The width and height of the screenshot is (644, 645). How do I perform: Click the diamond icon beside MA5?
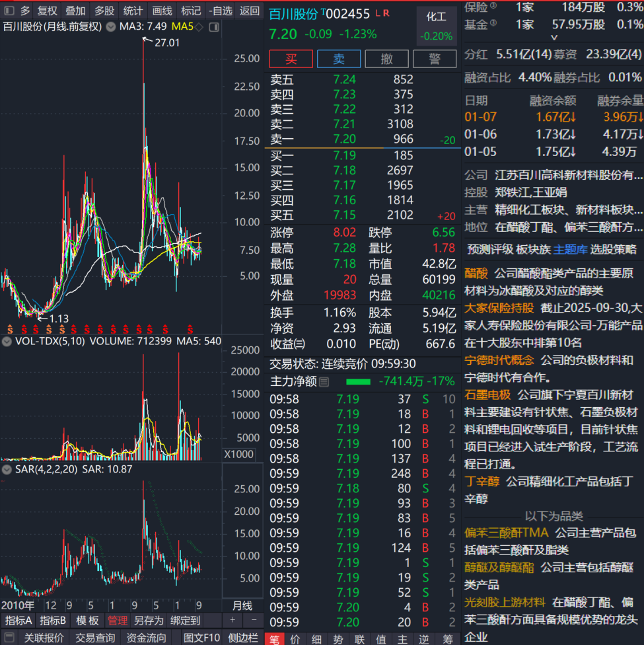(x=199, y=27)
